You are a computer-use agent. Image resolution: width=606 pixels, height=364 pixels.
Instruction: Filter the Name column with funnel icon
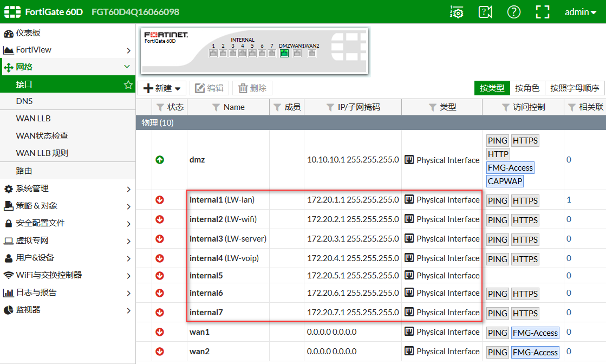(216, 107)
